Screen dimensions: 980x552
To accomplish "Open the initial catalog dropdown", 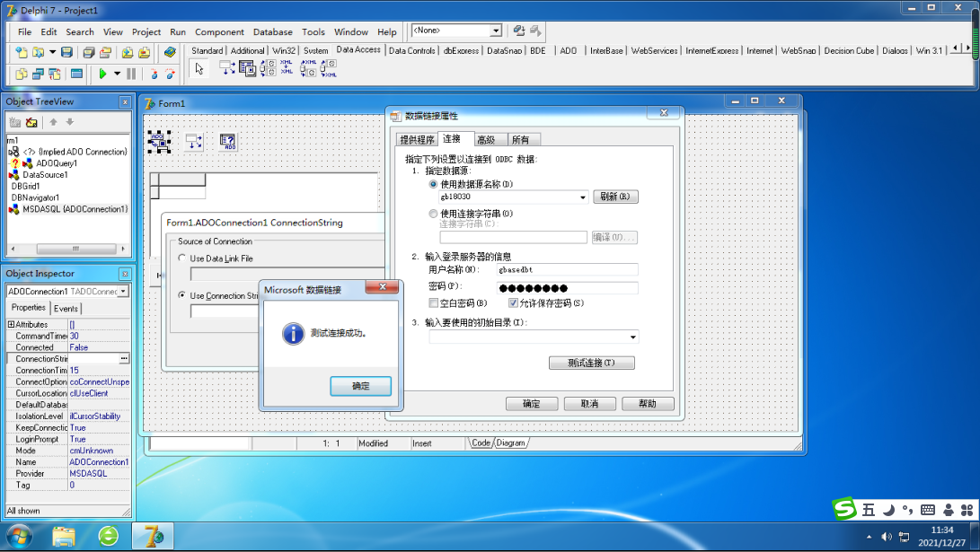I will point(633,337).
